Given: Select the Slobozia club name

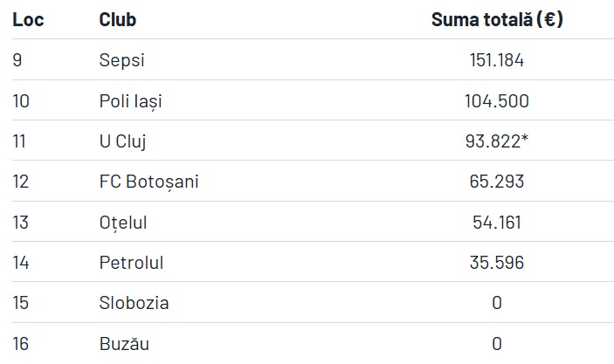Looking at the screenshot, I should tap(134, 303).
